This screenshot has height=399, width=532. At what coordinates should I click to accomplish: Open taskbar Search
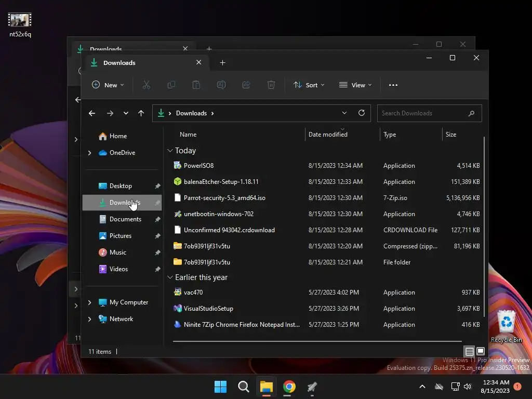tap(243, 387)
